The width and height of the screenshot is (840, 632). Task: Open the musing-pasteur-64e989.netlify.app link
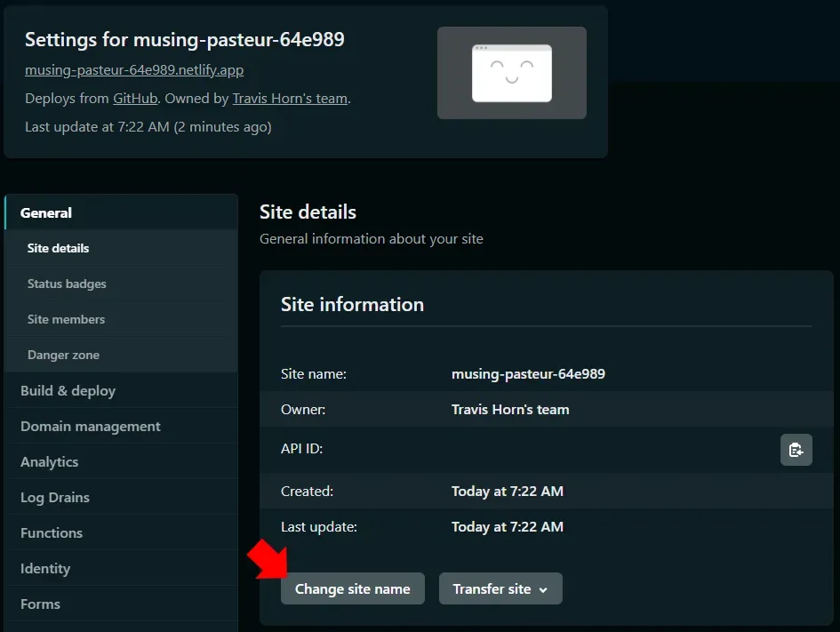[x=134, y=69]
